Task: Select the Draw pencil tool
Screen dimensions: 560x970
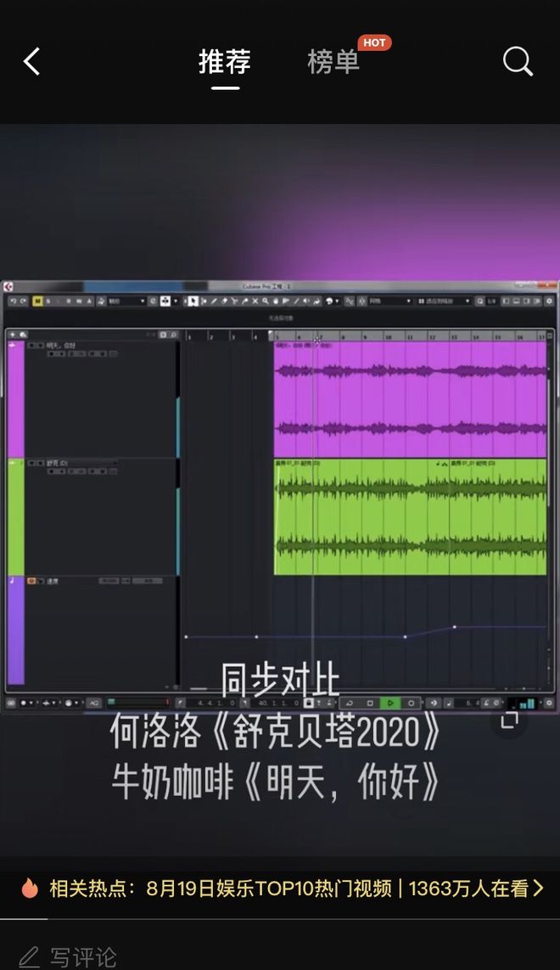Action: (x=214, y=301)
